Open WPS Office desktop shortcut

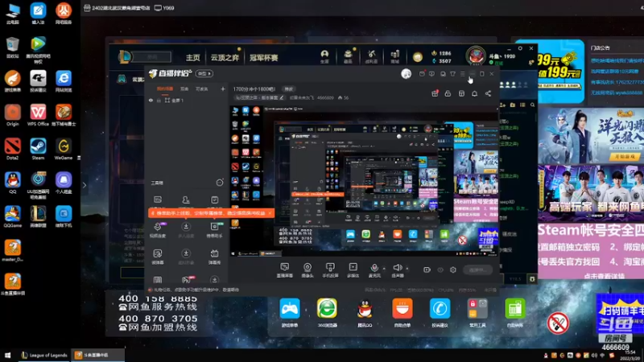(x=38, y=115)
